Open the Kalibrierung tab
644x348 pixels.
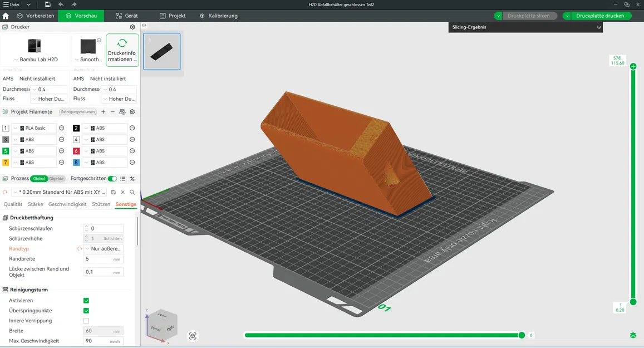219,16
